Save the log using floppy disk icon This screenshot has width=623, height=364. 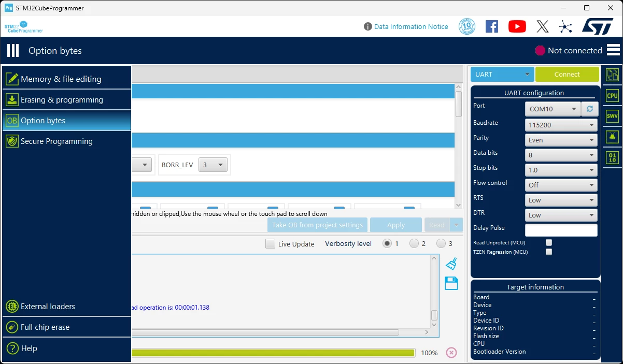(x=451, y=283)
